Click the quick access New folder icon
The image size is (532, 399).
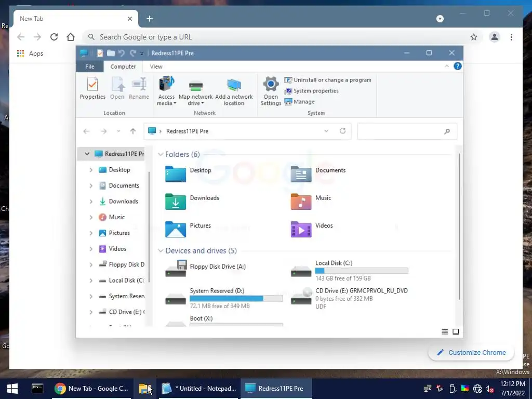click(x=111, y=53)
